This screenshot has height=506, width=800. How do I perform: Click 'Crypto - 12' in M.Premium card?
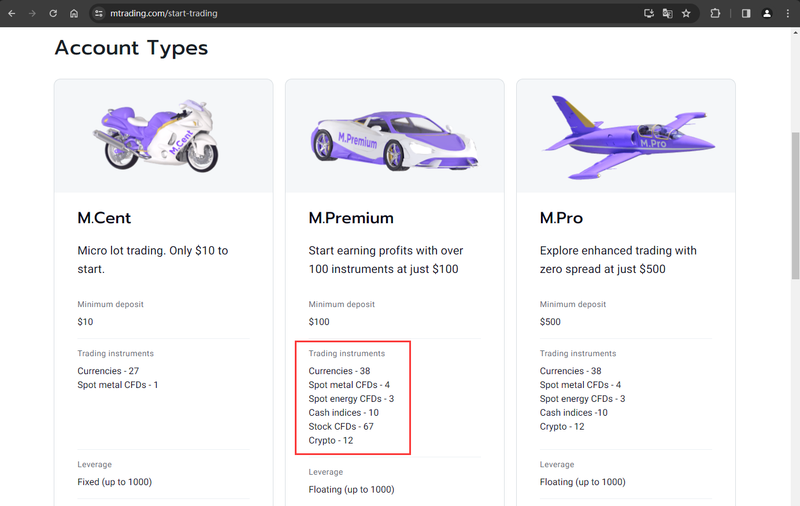[x=331, y=440]
